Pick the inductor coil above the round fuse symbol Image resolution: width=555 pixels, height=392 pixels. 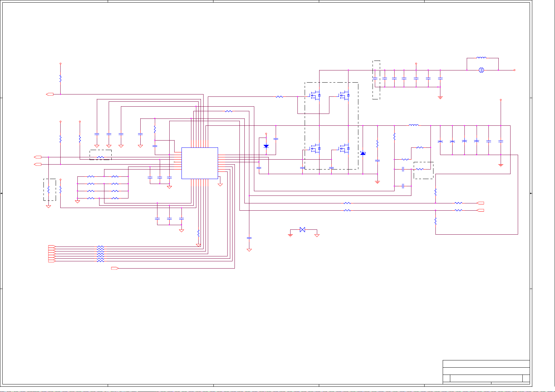[481, 58]
